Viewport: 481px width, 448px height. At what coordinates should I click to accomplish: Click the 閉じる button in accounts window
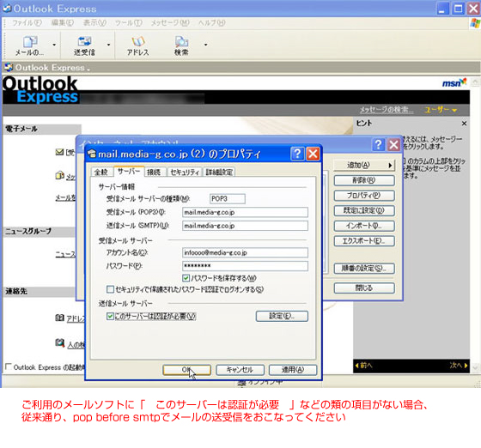click(364, 288)
